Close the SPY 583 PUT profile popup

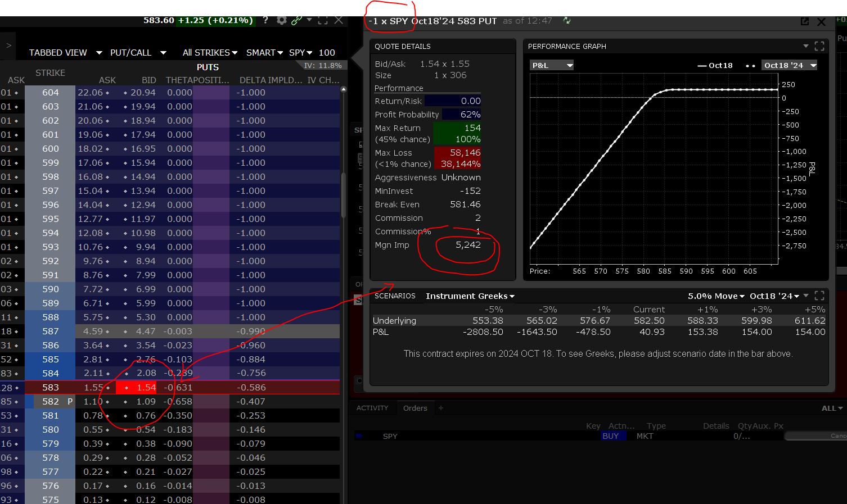821,22
